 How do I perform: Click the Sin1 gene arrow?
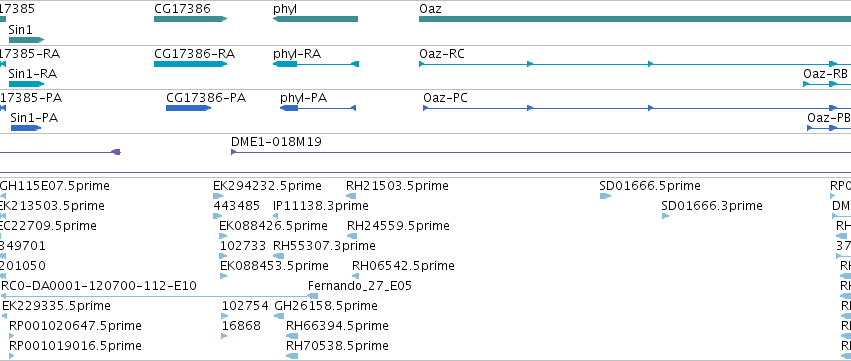tap(26, 40)
